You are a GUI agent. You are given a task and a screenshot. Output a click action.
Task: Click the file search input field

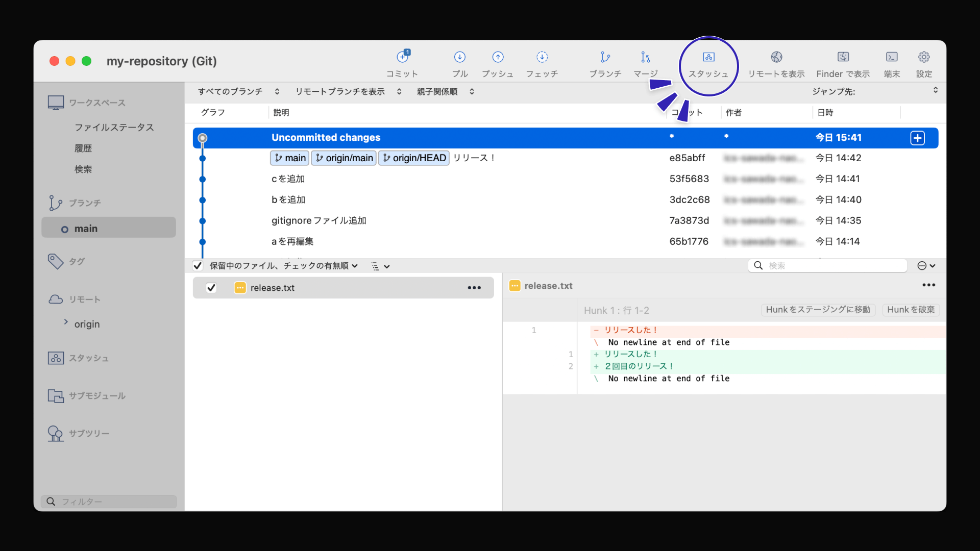pos(827,265)
